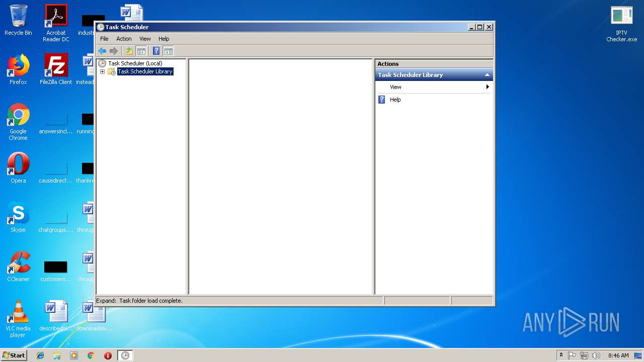Maximize the Task Scheduler window
Image resolution: width=644 pixels, height=362 pixels.
pos(479,27)
